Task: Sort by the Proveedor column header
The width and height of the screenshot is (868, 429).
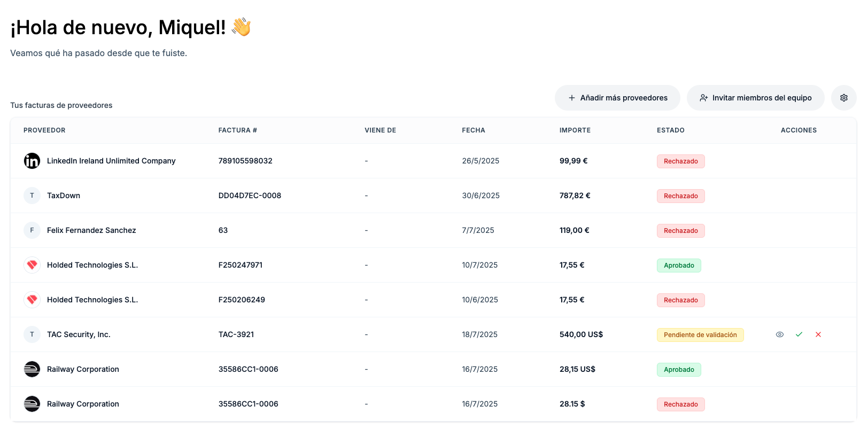Action: pos(44,130)
